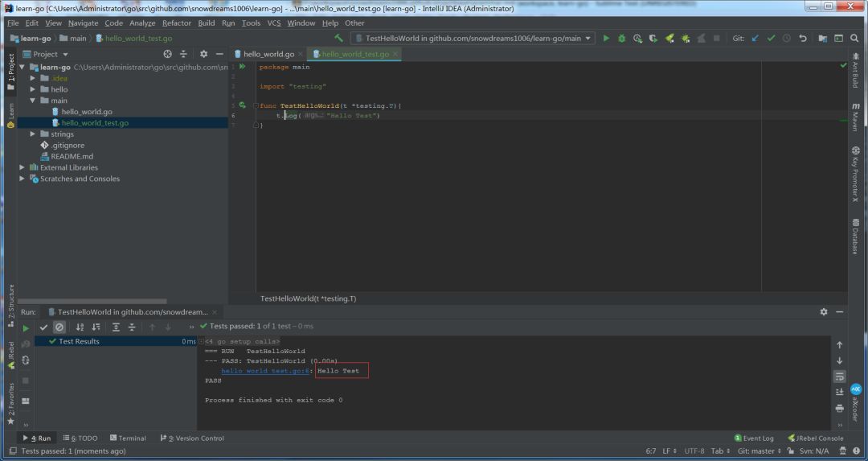Viewport: 868px width, 461px height.
Task: Collapse the main folder
Action: click(x=33, y=101)
